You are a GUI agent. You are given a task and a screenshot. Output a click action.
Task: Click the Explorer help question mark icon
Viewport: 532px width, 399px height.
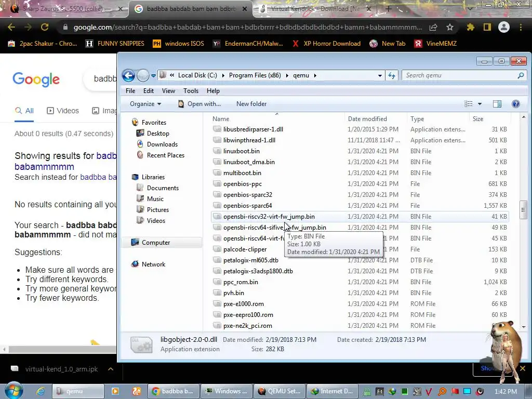(x=516, y=104)
